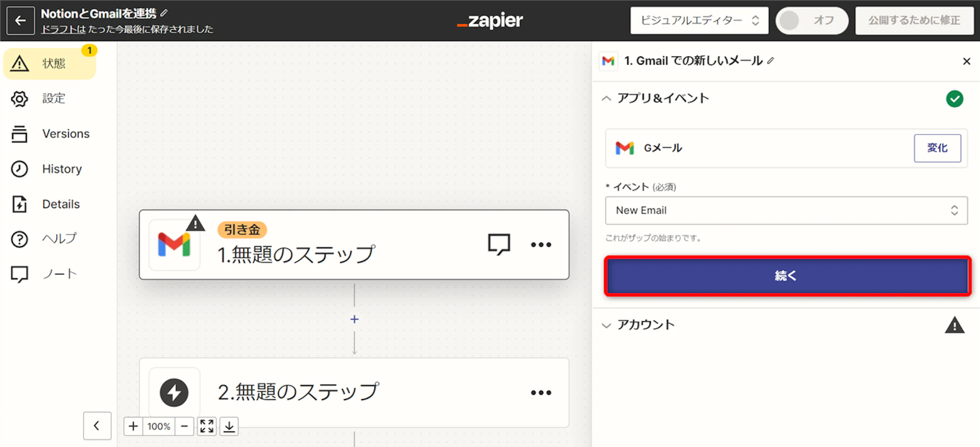
Task: Open the ビジュアルエディター dropdown
Action: [699, 21]
